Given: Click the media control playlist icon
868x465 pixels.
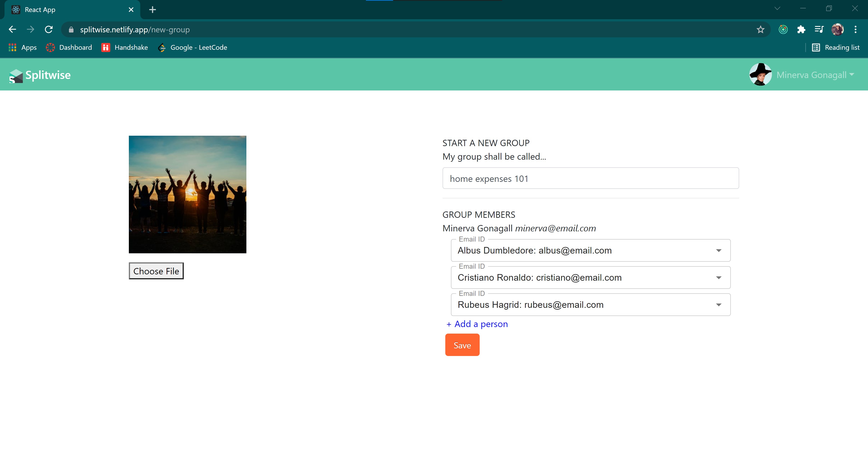Looking at the screenshot, I should click(x=819, y=30).
